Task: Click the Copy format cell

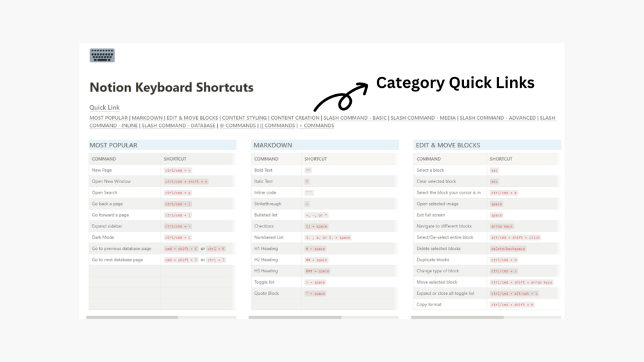Action: [450, 304]
